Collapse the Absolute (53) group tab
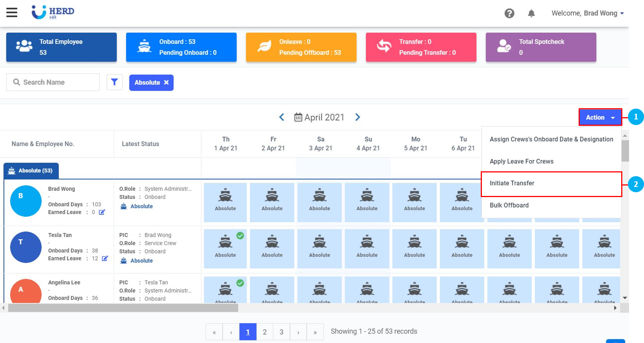644x343 pixels. [31, 171]
